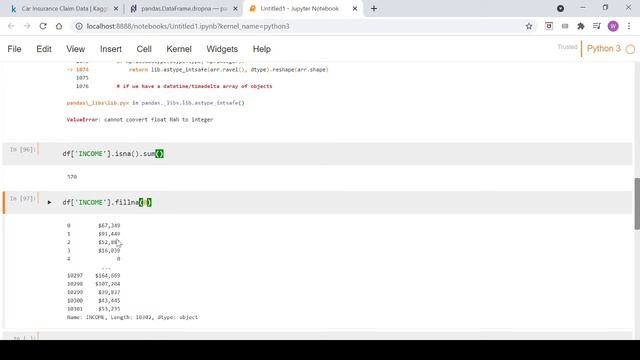The width and height of the screenshot is (640, 360).
Task: Click the recording indicator in the title bar
Action: click(x=560, y=8)
